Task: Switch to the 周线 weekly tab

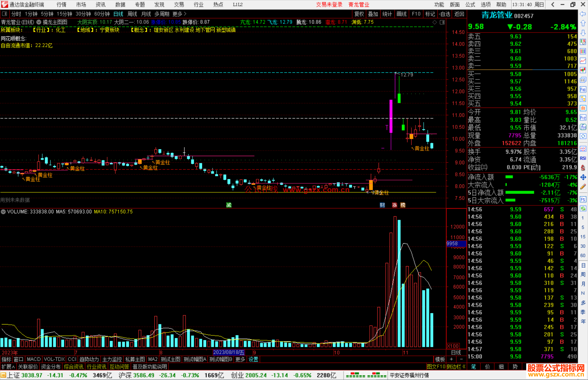Action: coord(132,14)
